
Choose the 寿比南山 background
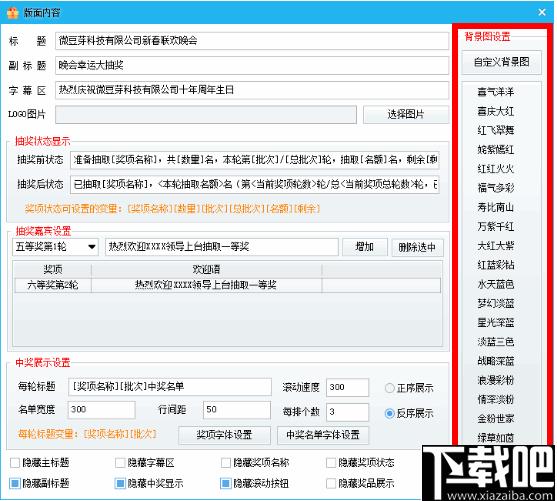click(496, 207)
